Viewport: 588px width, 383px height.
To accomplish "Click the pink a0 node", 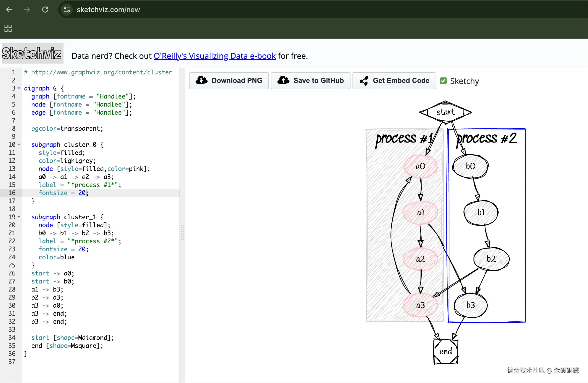I will 421,166.
